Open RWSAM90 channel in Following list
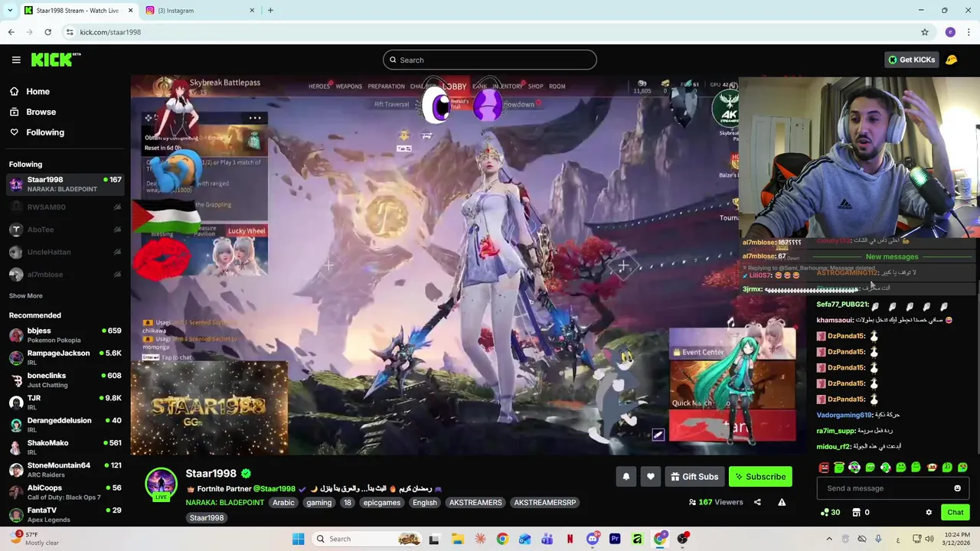Screen dimensions: 980x551 (65, 207)
